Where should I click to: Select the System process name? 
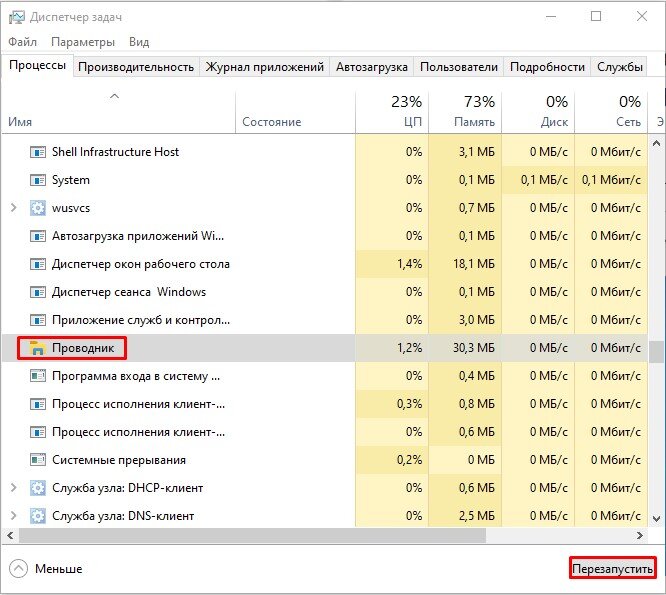[71, 180]
